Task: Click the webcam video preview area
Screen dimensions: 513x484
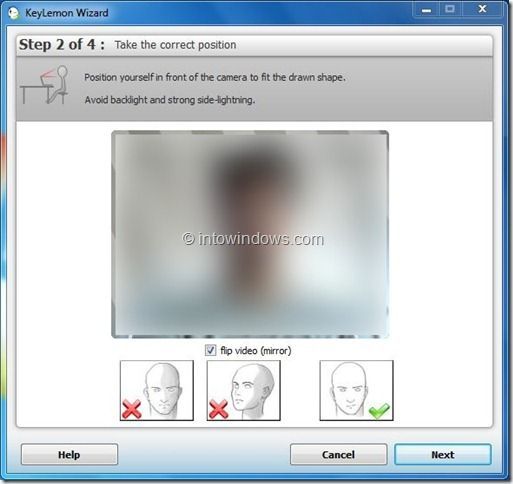Action: [x=250, y=234]
